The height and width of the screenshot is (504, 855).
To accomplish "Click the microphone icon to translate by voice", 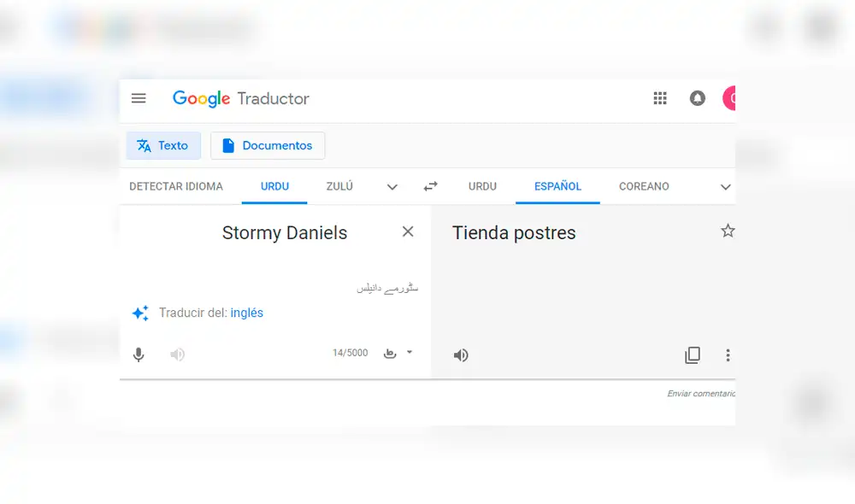I will [x=139, y=354].
